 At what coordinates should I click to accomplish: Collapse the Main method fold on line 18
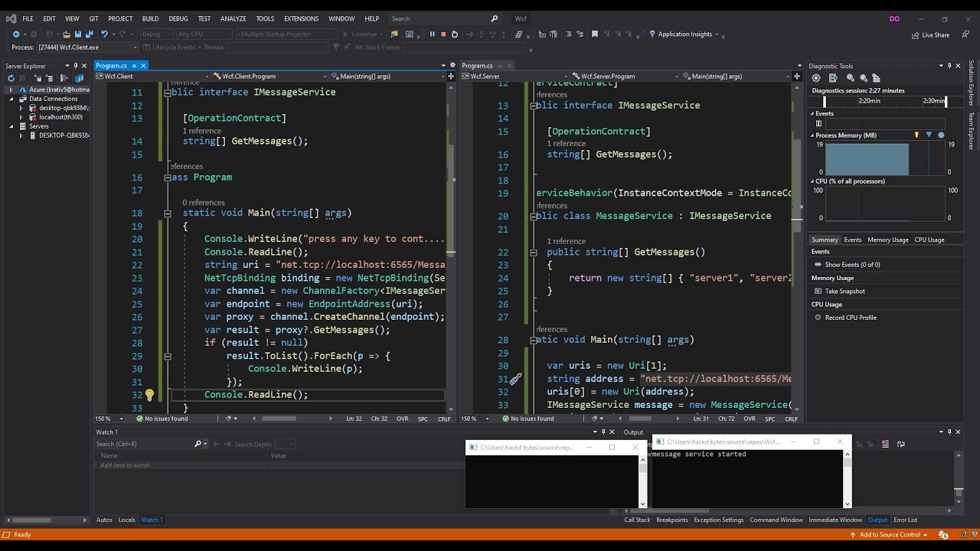[x=168, y=214]
